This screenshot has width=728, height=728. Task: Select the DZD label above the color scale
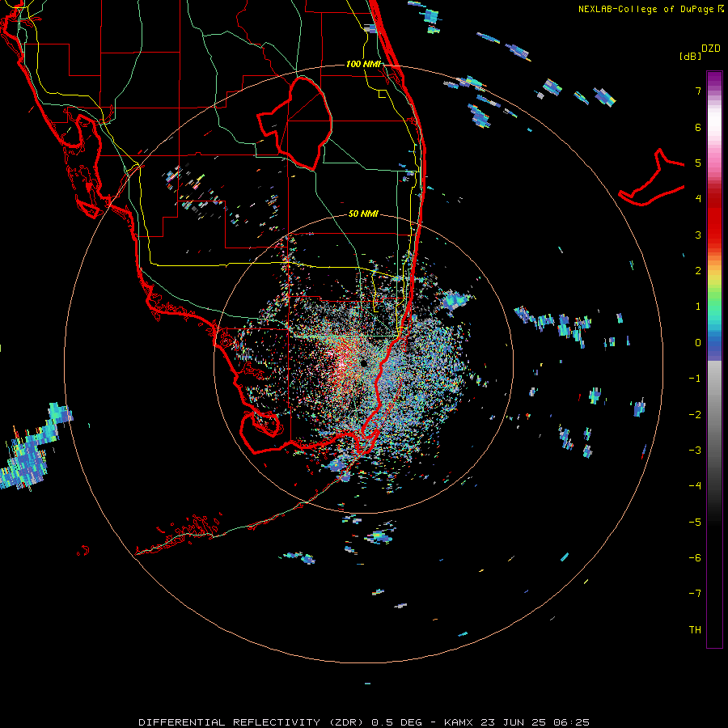tap(711, 49)
